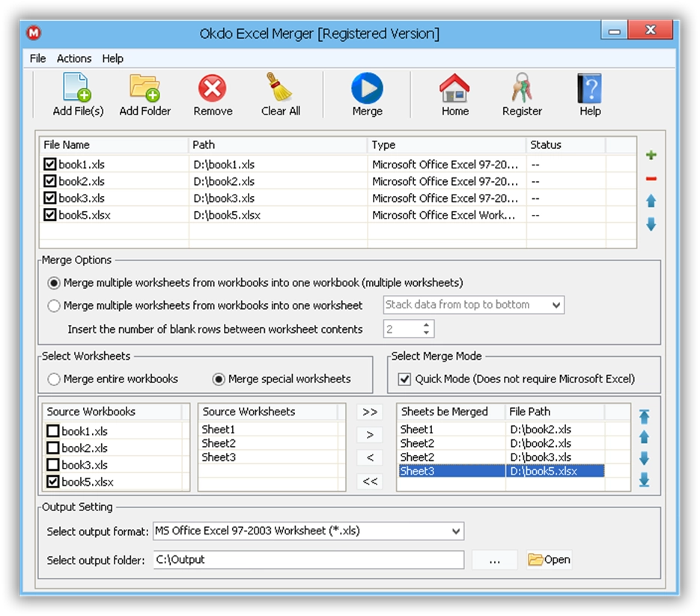The image size is (700, 616).
Task: Open the Actions menu
Action: pos(74,58)
